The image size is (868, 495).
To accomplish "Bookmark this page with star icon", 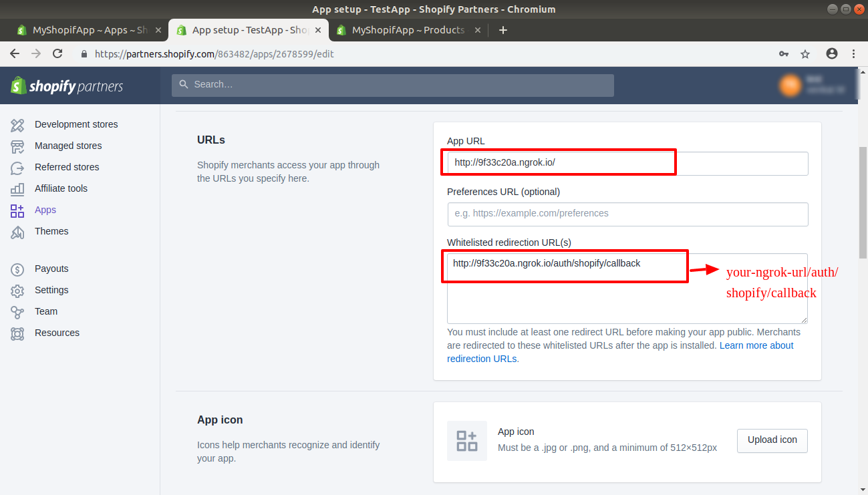I will (x=805, y=53).
